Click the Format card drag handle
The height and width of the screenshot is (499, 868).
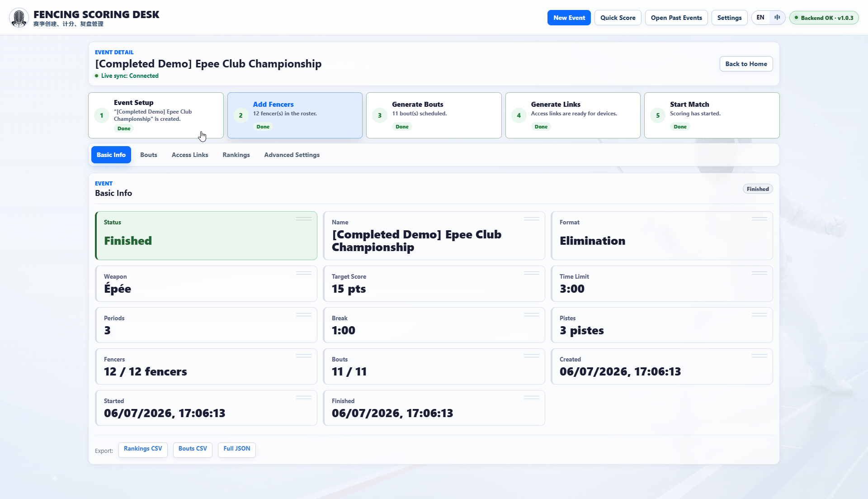click(x=759, y=219)
